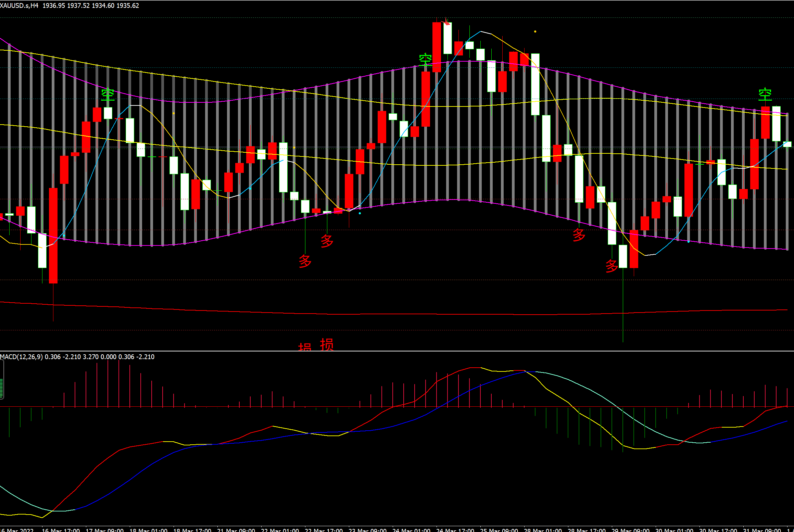
Task: Click the 21 Mar 09:00 time axis label
Action: pyautogui.click(x=236, y=530)
